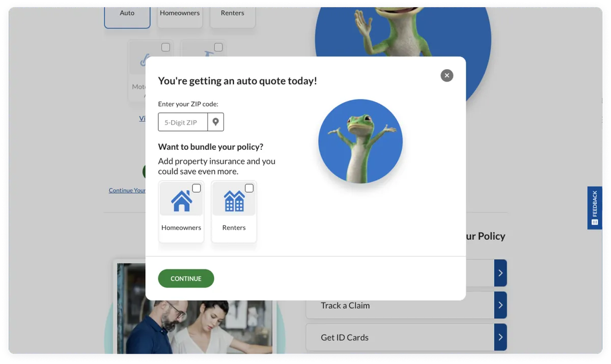The height and width of the screenshot is (364, 611).
Task: Select the Auto insurance tab
Action: (127, 13)
